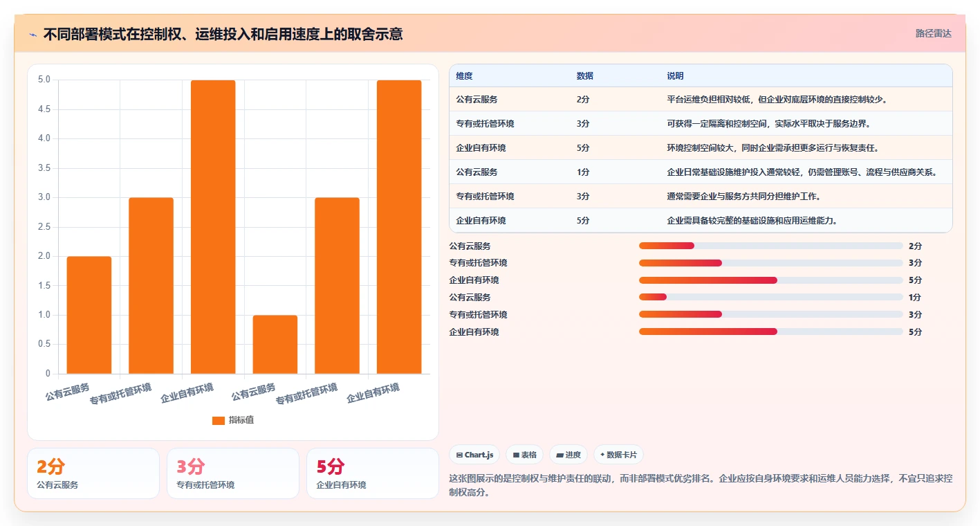Click the 路径雷达 label in the header
The width and height of the screenshot is (980, 526).
point(934,33)
